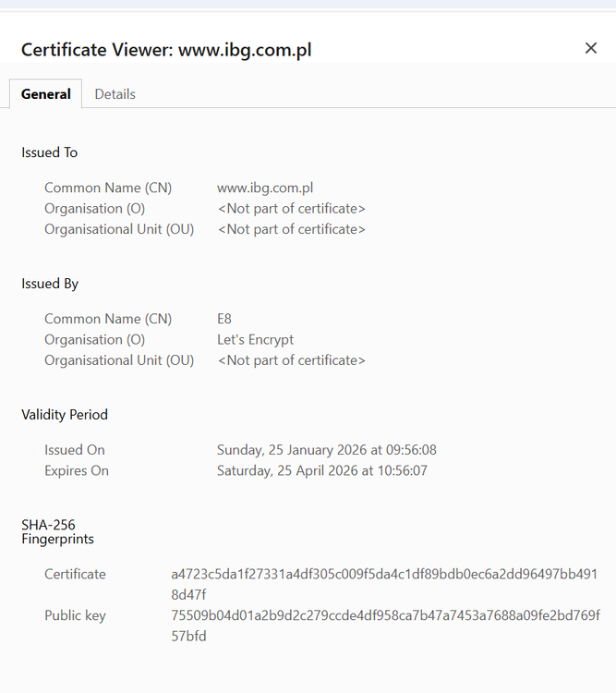The image size is (616, 693).
Task: Click the Certificate Viewer title text
Action: click(x=166, y=50)
